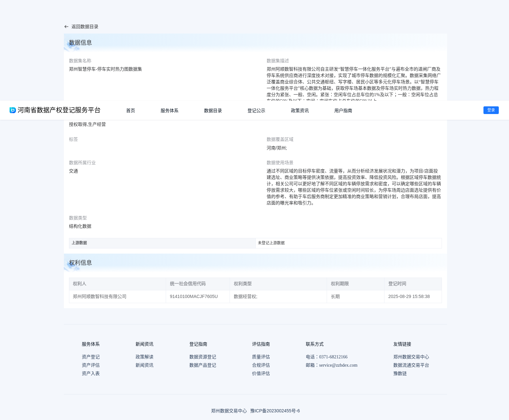Click the 返回数据目录 link text
This screenshot has height=420, width=509.
click(85, 27)
